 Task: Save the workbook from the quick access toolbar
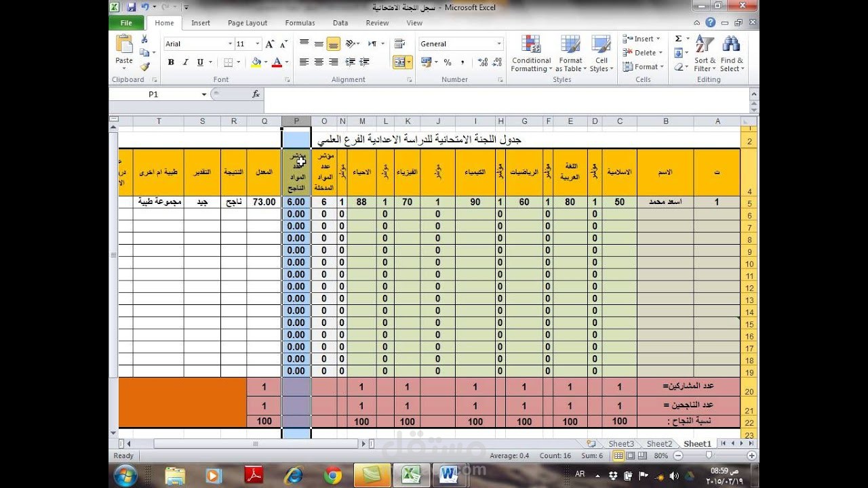click(x=132, y=7)
